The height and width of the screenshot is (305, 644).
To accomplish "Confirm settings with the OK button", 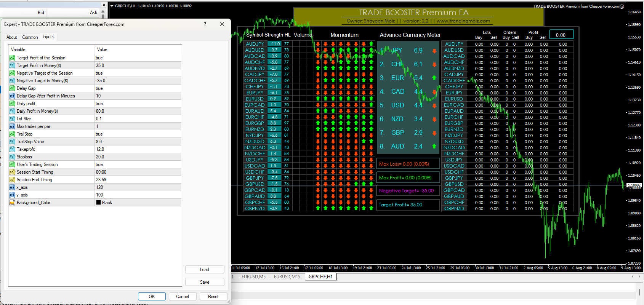I will (x=152, y=297).
